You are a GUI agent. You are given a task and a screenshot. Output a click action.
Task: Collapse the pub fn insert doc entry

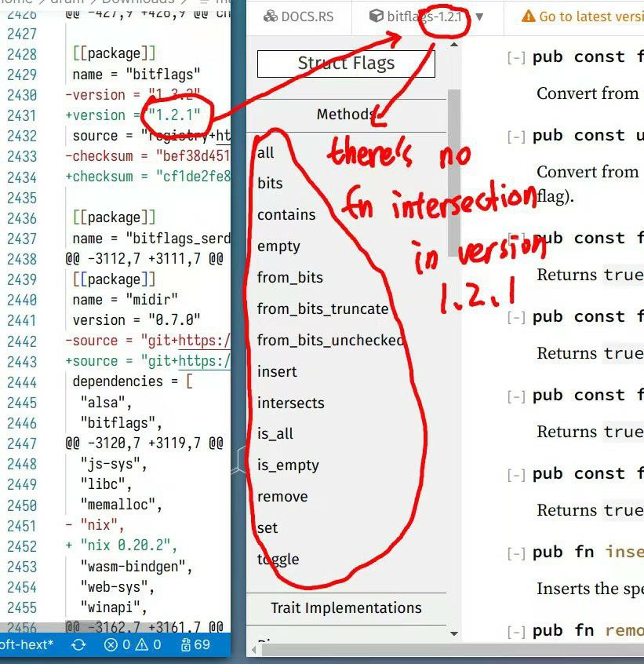point(517,553)
